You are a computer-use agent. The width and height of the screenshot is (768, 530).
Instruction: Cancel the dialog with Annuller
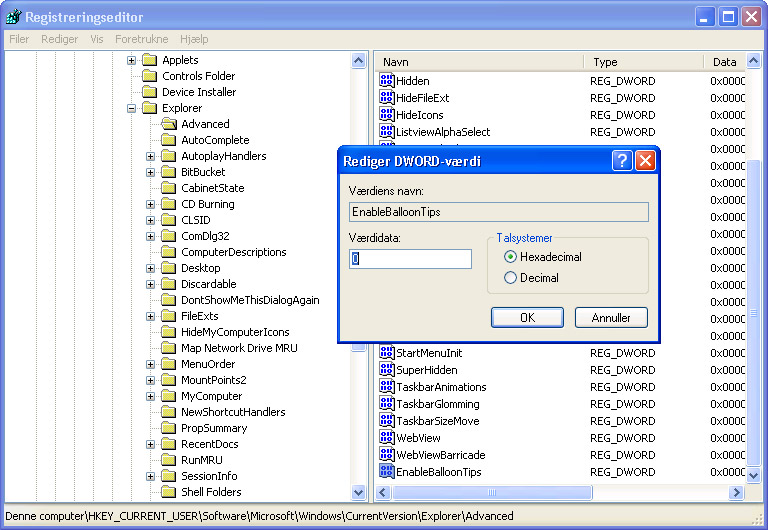click(611, 317)
